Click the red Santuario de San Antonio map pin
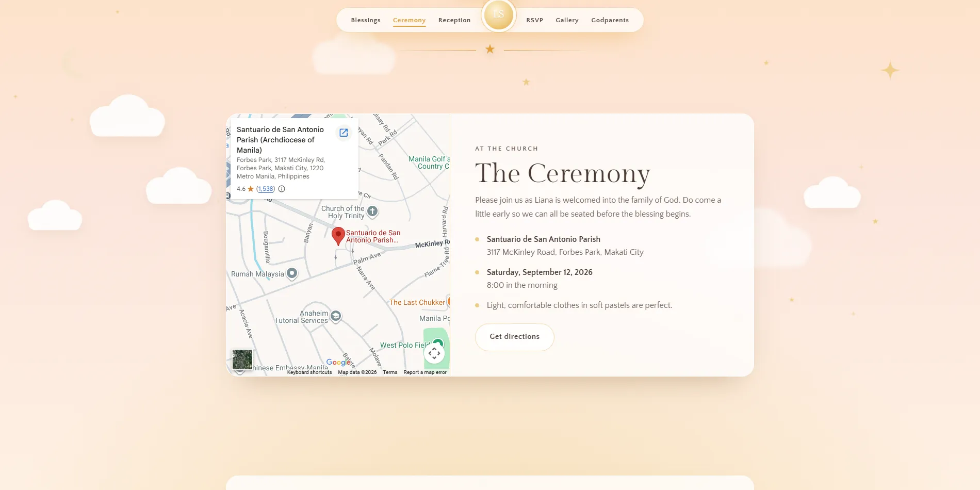Image resolution: width=980 pixels, height=490 pixels. (x=338, y=236)
